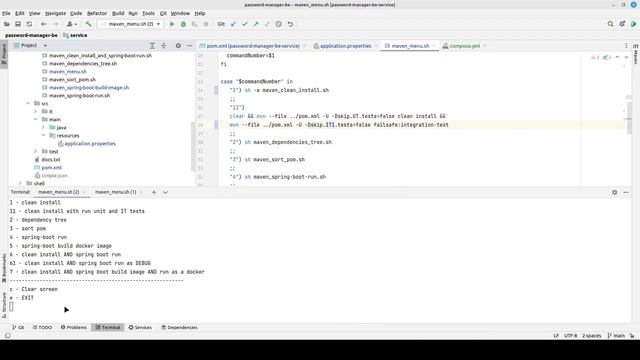Click the Synchronize reload icon
640x360 pixels.
pos(29,24)
